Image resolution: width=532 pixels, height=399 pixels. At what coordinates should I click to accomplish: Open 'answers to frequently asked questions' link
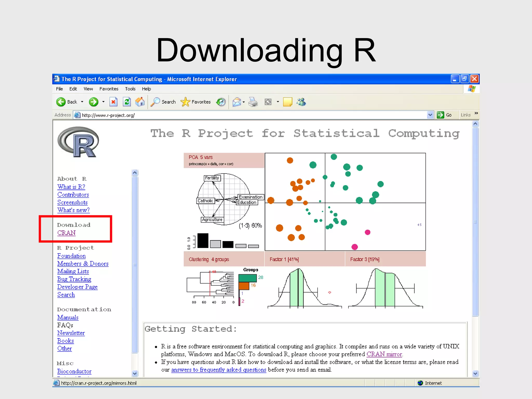click(219, 370)
